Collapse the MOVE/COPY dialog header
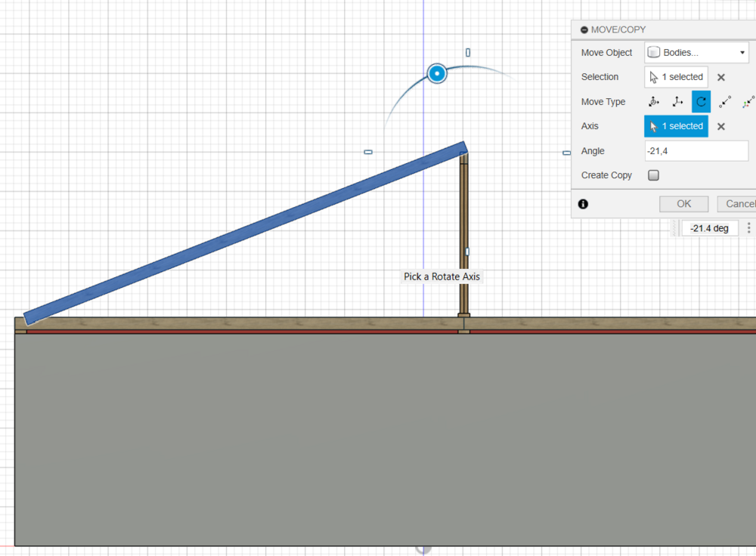 click(x=584, y=29)
